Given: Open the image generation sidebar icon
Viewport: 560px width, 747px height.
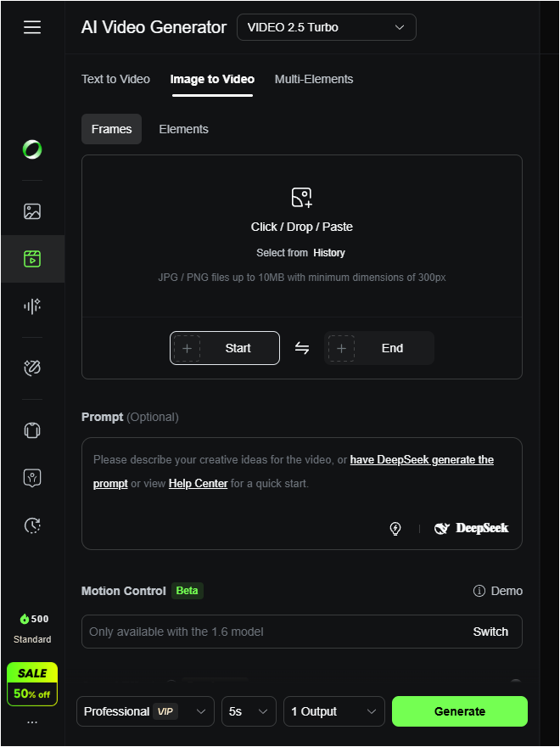Looking at the screenshot, I should [32, 212].
